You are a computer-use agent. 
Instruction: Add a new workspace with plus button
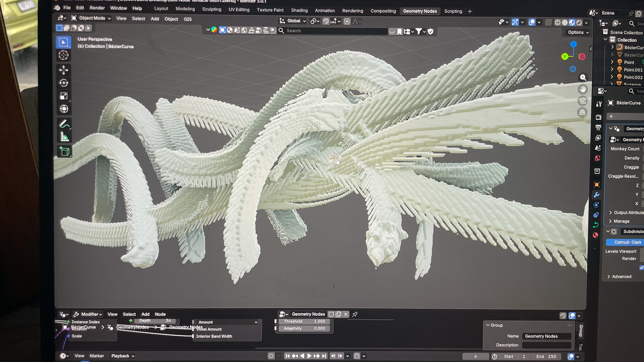pos(470,12)
